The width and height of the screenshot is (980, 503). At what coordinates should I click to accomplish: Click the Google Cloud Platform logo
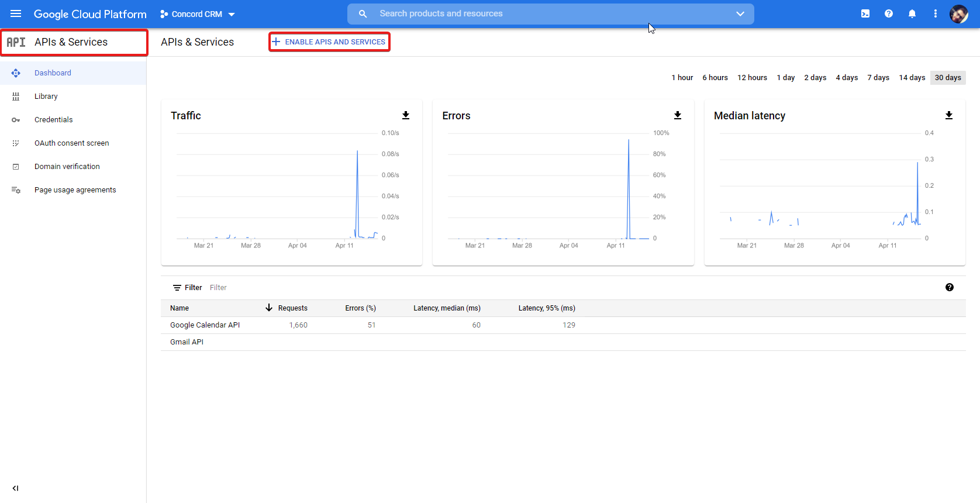90,14
